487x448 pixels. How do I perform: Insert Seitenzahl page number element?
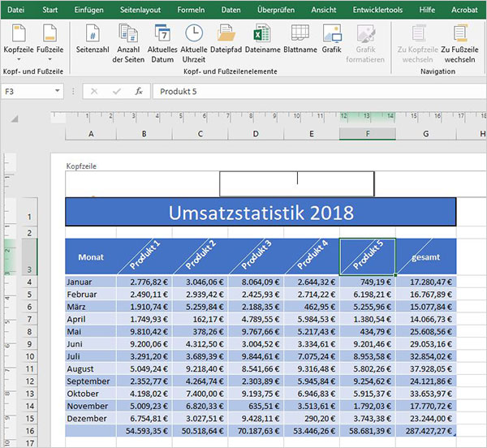93,39
